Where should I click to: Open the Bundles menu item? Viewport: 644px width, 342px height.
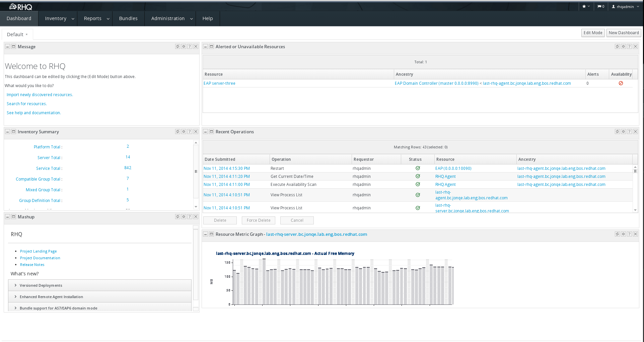tap(128, 18)
